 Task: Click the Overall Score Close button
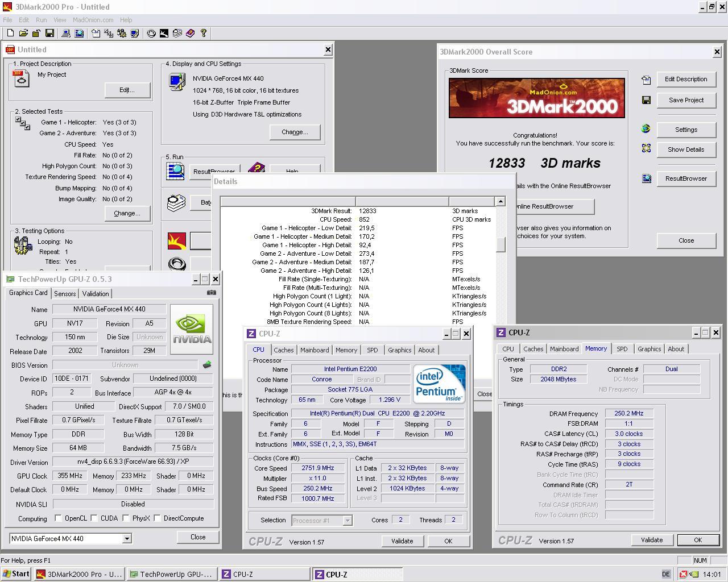[686, 240]
